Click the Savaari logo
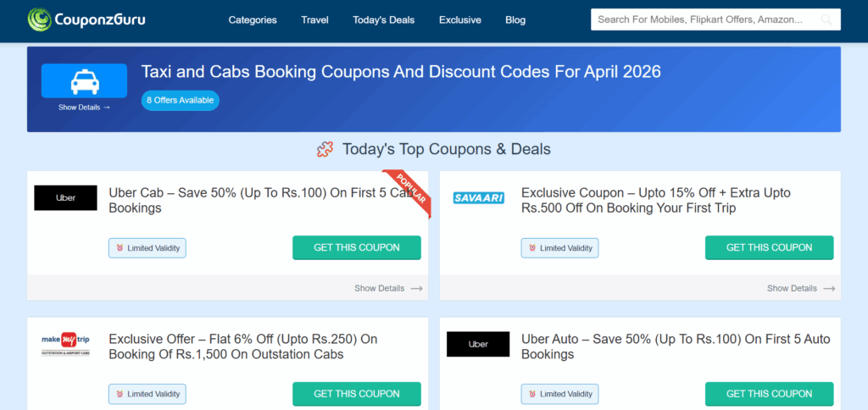This screenshot has height=410, width=868. pyautogui.click(x=478, y=198)
